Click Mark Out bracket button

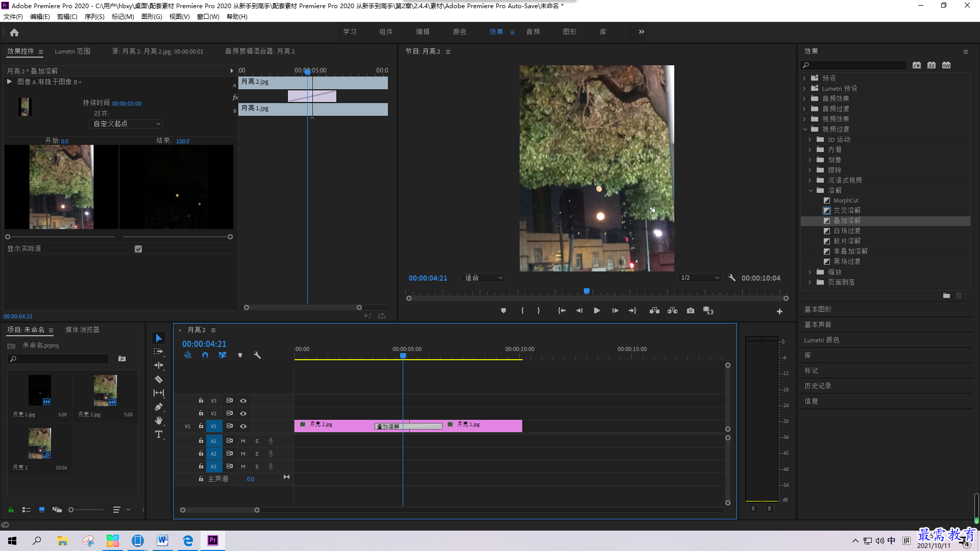pos(538,311)
